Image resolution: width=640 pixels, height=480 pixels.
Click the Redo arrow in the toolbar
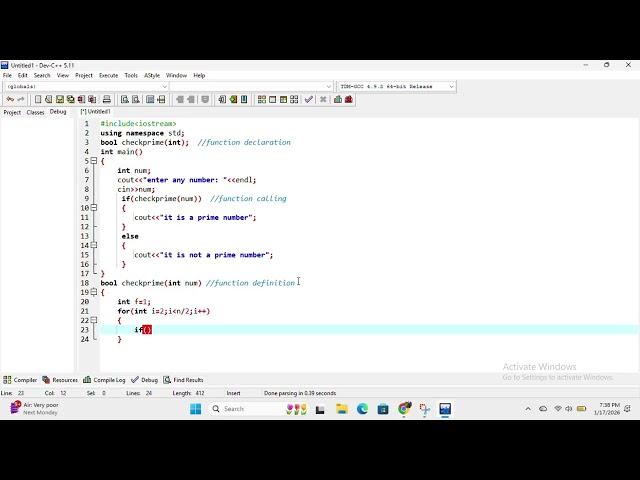pos(20,99)
